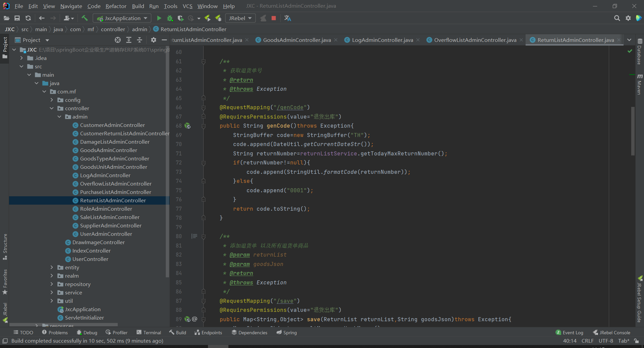
Task: Click the green inspection checkmark in editor
Action: [630, 51]
